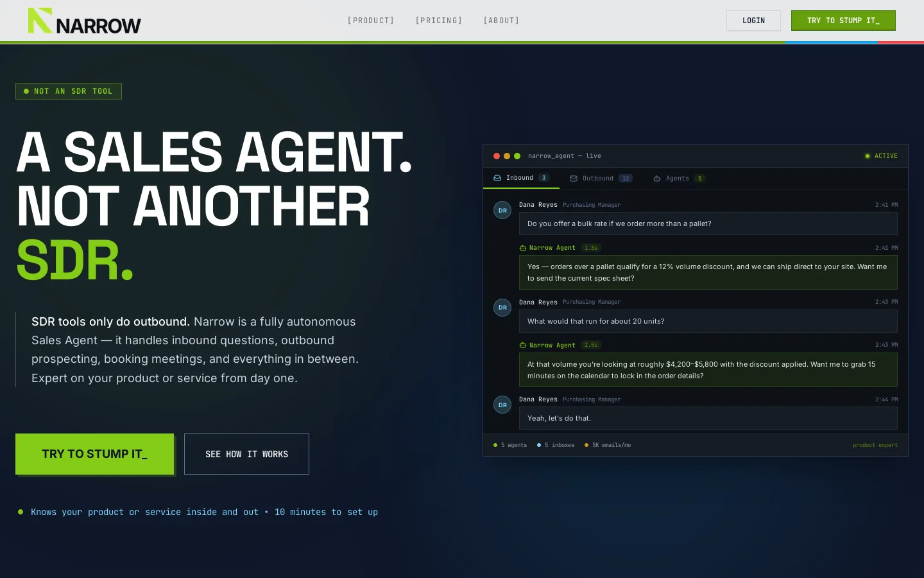Viewport: 924px width, 578px height.
Task: Click the Outbound envelope icon
Action: click(x=574, y=179)
